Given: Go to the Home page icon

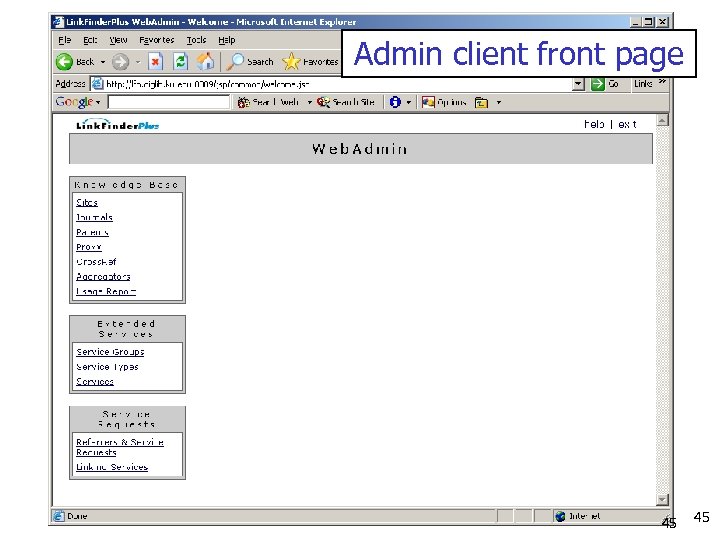Looking at the screenshot, I should click(x=205, y=61).
